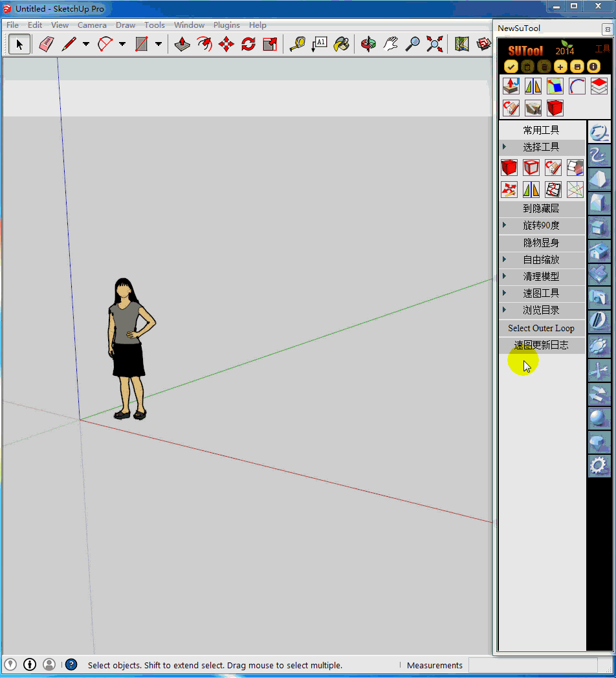Click in the Measurements input box
Image resolution: width=616 pixels, height=678 pixels.
pyautogui.click(x=533, y=665)
